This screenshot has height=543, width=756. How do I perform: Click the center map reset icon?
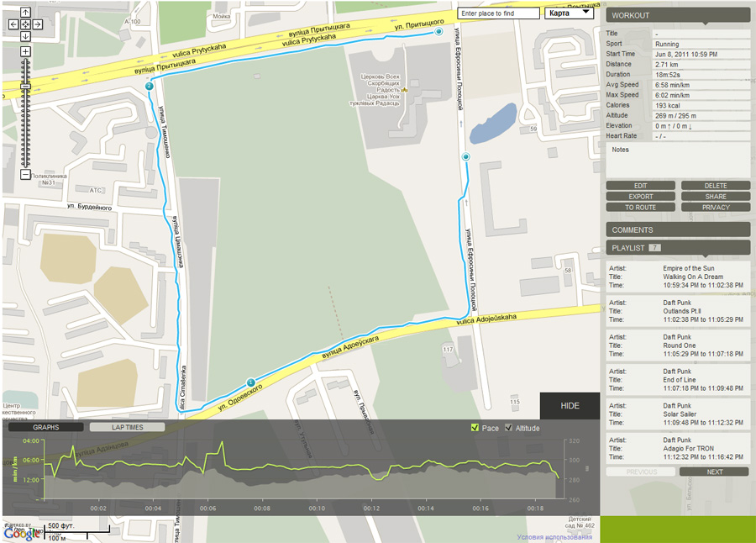(25, 24)
